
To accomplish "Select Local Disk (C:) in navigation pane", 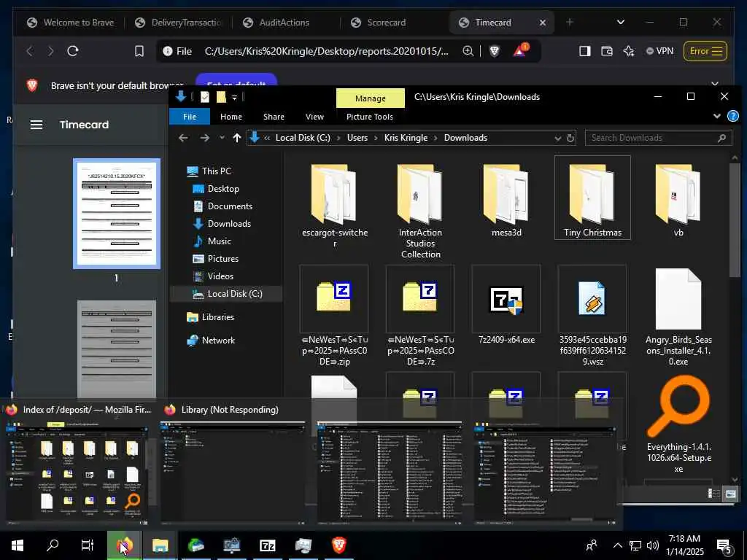I will (x=234, y=294).
